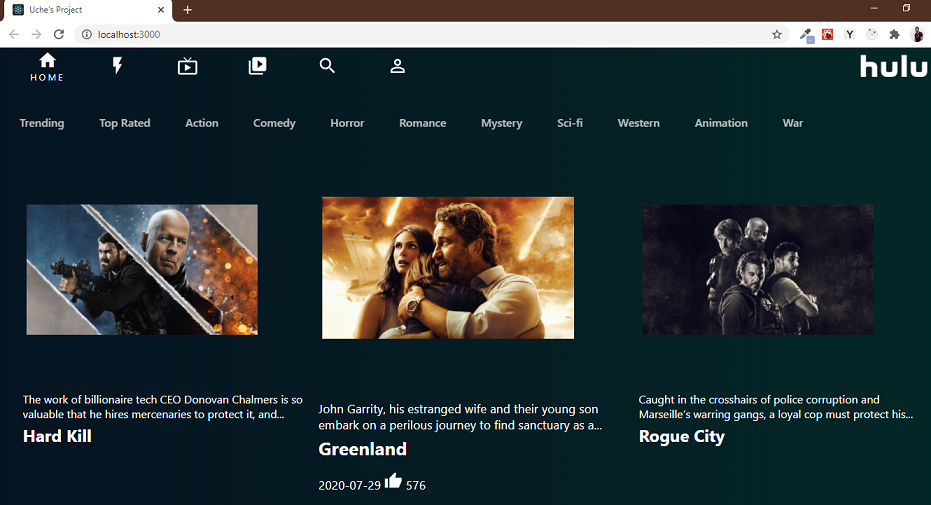Click the site info icon in address bar
The width and height of the screenshot is (931, 505).
tap(87, 34)
